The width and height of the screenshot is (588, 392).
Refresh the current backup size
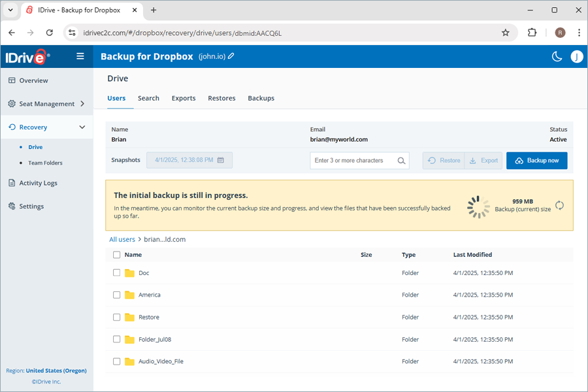(560, 205)
